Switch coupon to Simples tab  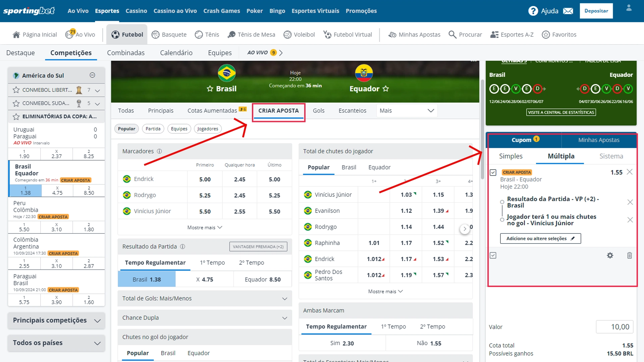tap(511, 156)
